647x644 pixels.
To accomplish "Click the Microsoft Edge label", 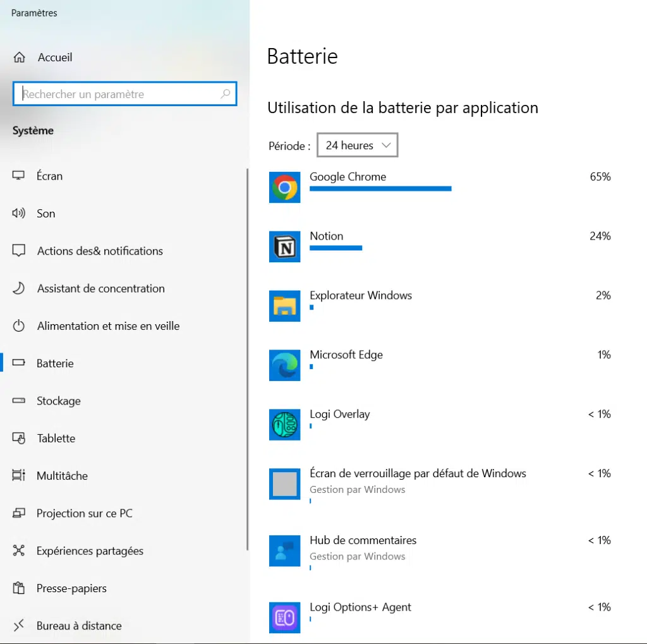I will 346,355.
